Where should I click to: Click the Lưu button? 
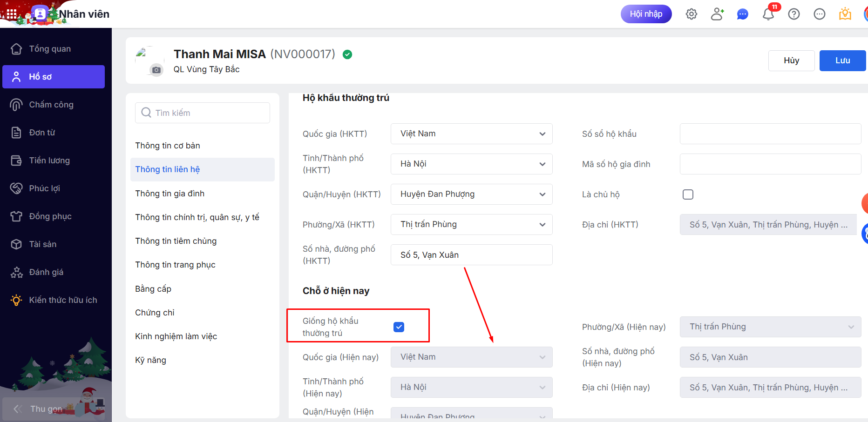point(842,60)
